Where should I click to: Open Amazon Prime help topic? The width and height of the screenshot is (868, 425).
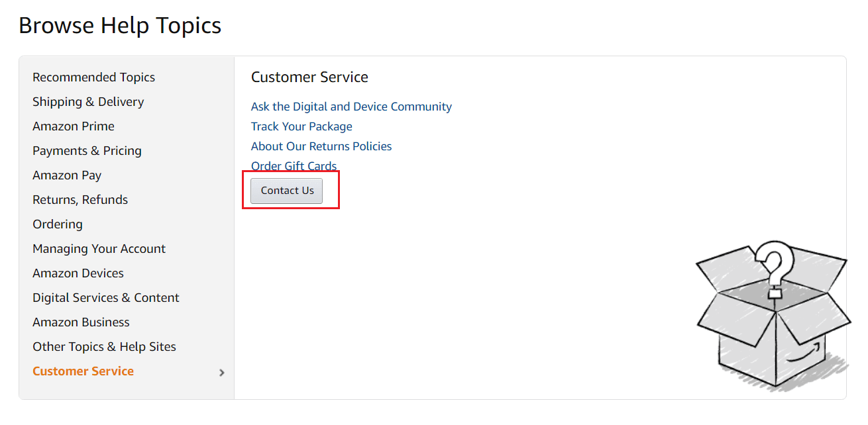74,126
